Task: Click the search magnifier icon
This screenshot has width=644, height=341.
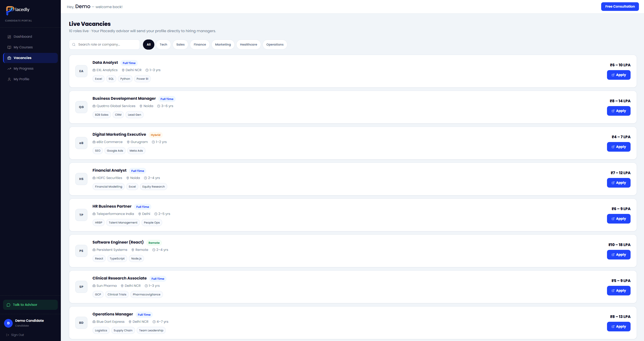Action: [x=74, y=45]
